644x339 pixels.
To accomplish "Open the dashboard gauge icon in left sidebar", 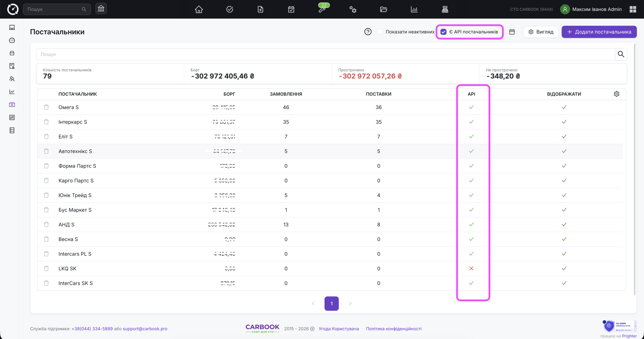I will [12, 40].
